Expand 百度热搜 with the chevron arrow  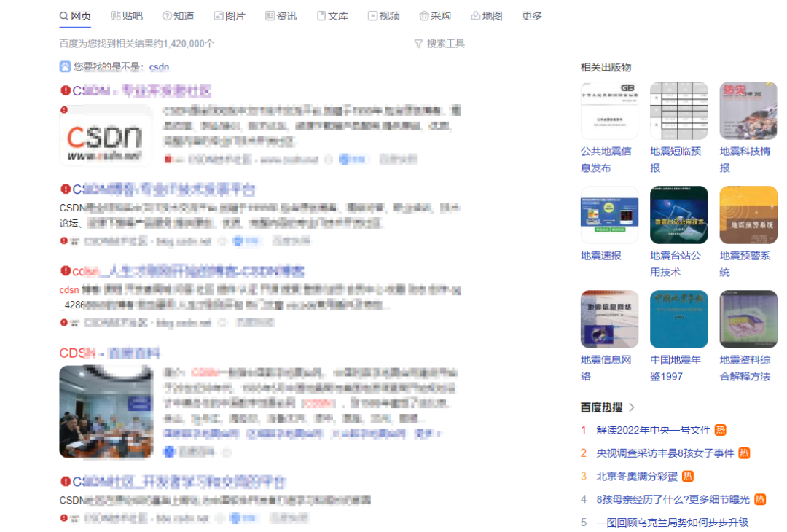click(x=631, y=407)
